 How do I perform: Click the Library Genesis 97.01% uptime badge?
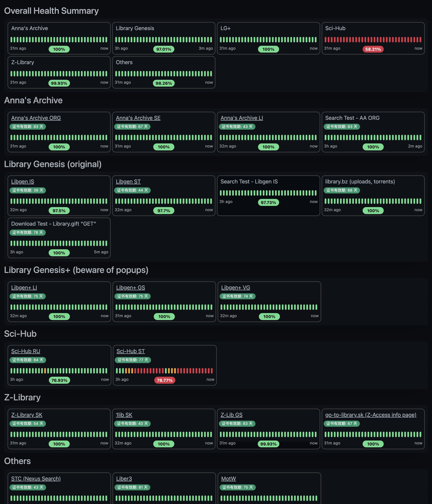point(164,49)
